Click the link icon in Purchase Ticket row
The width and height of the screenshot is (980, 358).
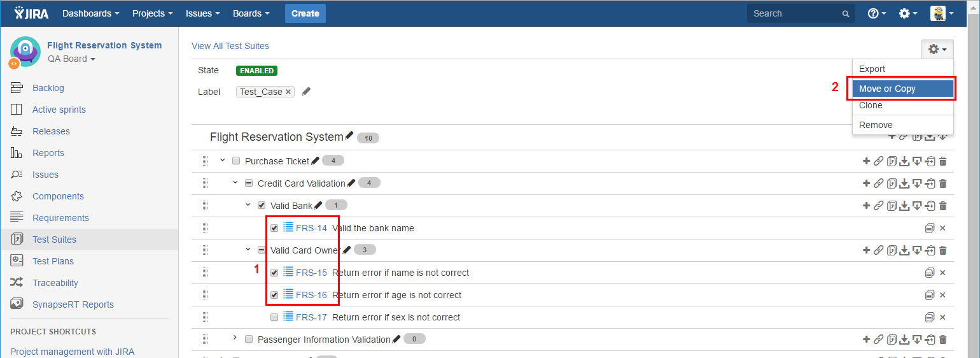pos(878,161)
